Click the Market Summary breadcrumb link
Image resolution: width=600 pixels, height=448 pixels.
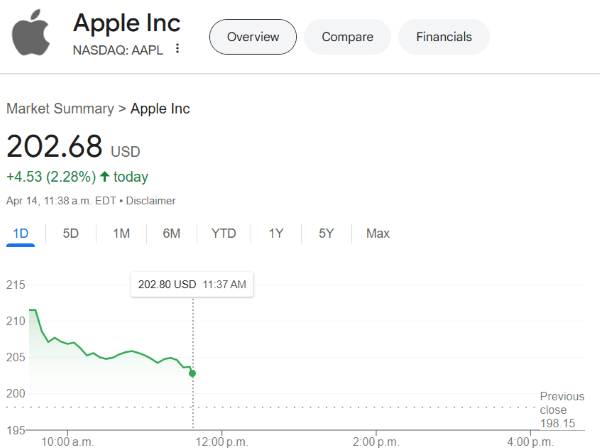(59, 108)
